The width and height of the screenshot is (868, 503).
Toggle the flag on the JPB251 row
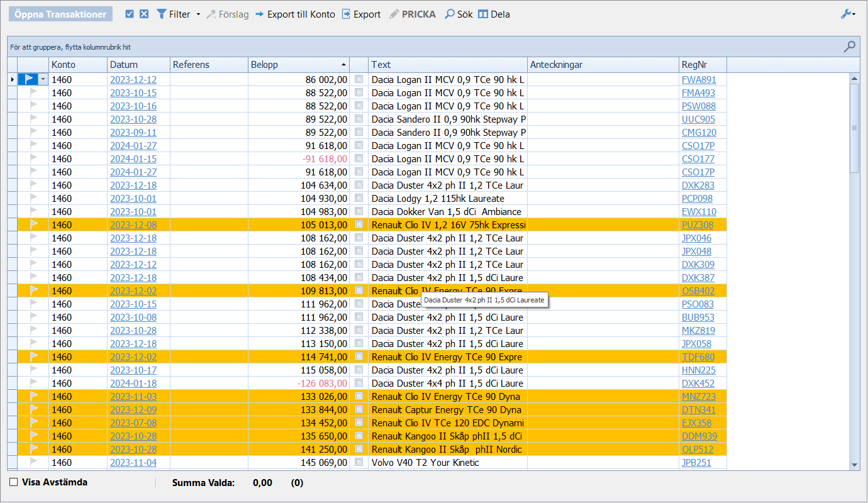coord(33,462)
